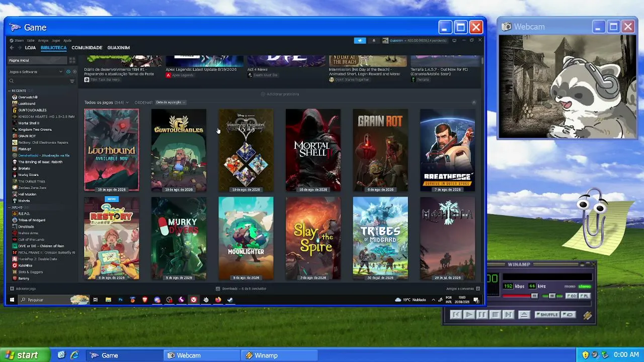644x362 pixels.
Task: Click the Winamp previous track button
Action: pyautogui.click(x=456, y=315)
